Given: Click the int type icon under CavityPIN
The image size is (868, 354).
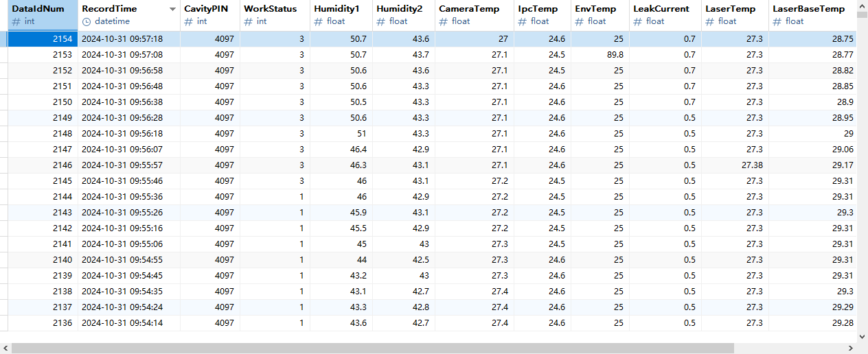Looking at the screenshot, I should click(188, 21).
